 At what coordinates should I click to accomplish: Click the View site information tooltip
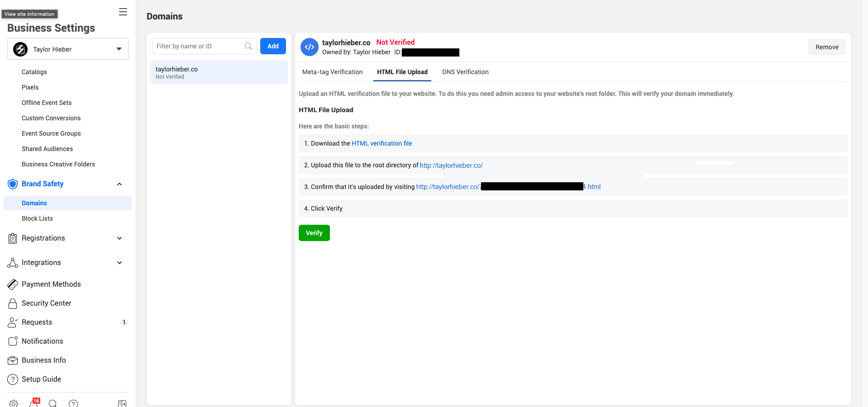[29, 14]
